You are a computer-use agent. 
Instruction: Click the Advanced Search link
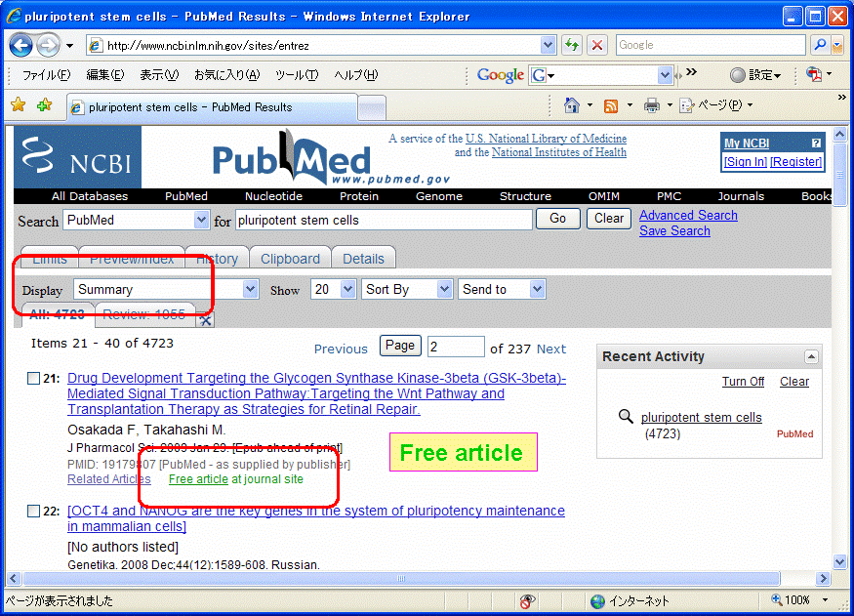coord(688,215)
